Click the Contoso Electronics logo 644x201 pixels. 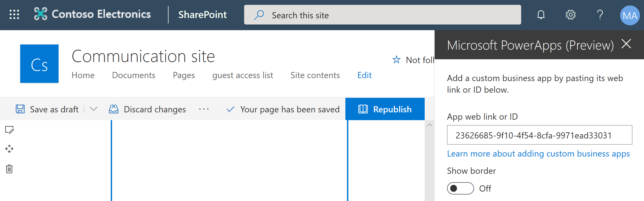point(41,14)
